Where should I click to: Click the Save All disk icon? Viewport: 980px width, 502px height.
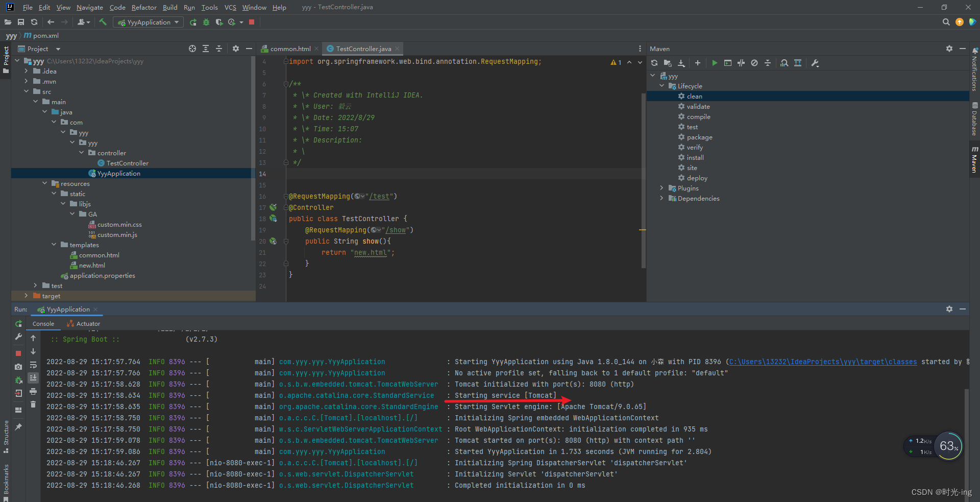coord(21,22)
